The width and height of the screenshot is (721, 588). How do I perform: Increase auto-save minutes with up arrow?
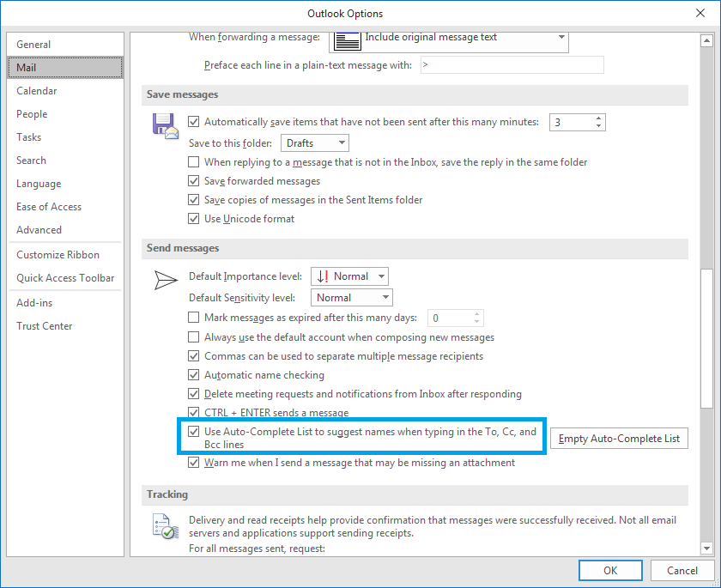point(598,118)
